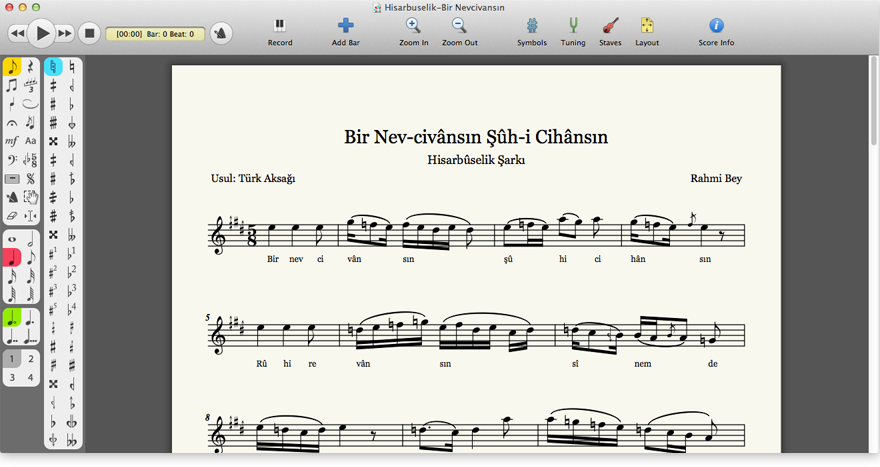
Task: Choose the bass clef tool
Action: pyautogui.click(x=12, y=160)
